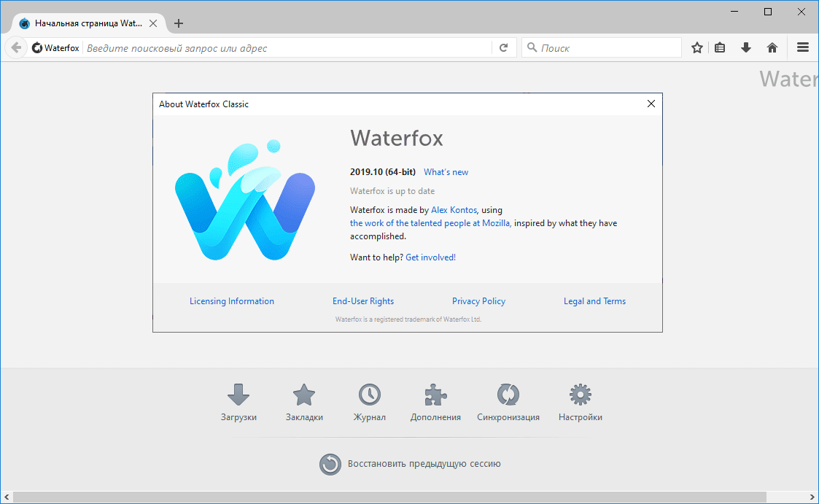This screenshot has width=819, height=504.
Task: Click Восстановить предыдущую сессию button
Action: click(410, 464)
